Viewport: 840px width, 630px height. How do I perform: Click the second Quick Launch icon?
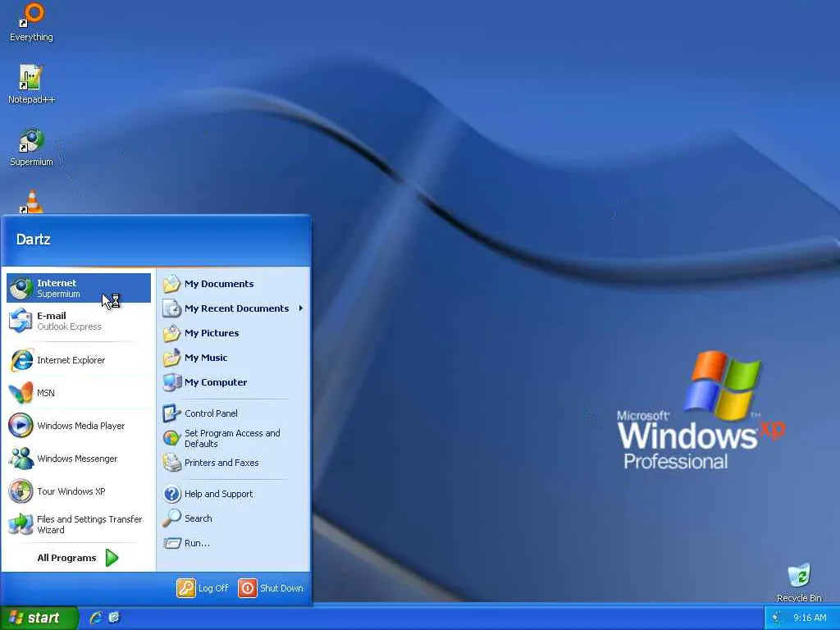coord(114,618)
